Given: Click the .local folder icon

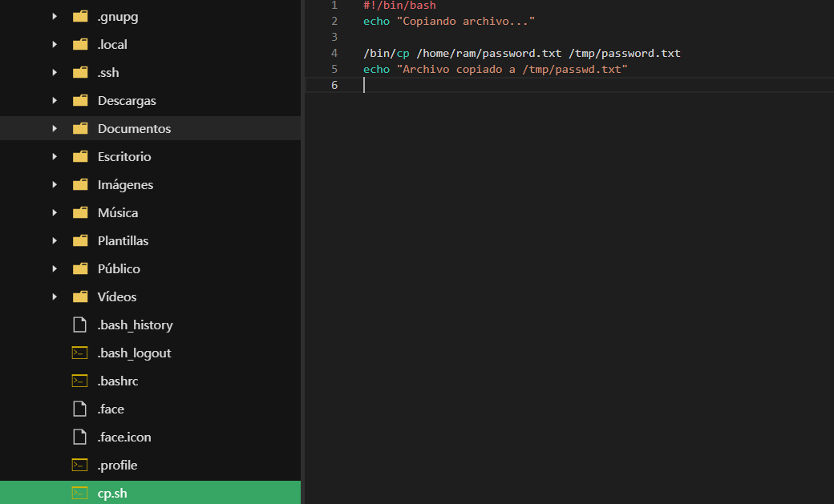Looking at the screenshot, I should tap(80, 45).
